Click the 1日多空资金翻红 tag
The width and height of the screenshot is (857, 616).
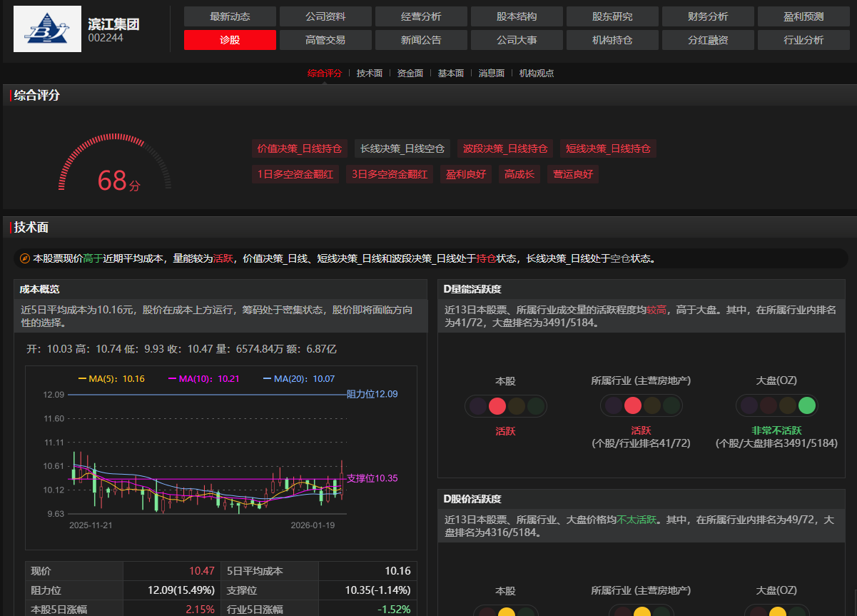(295, 173)
